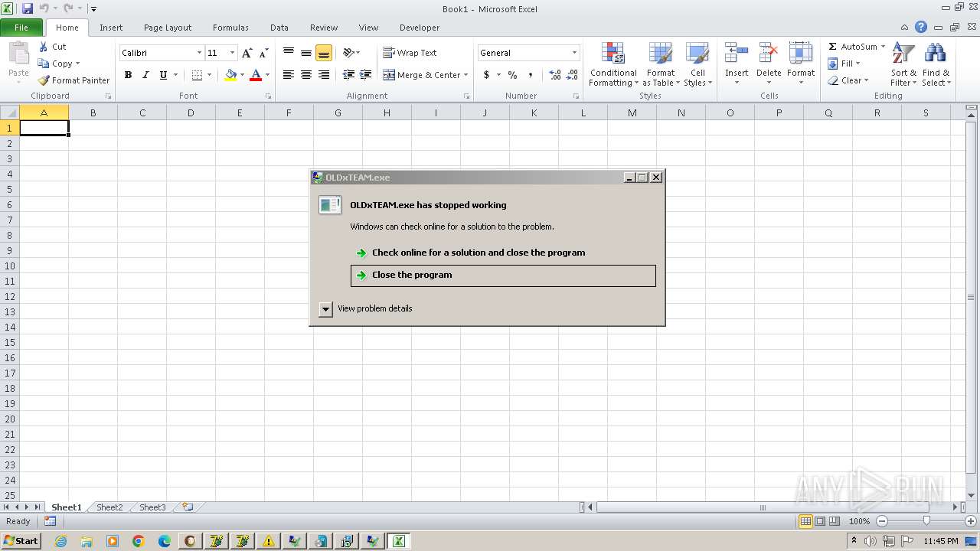980x551 pixels.
Task: Open Sort & Filter menu
Action: [903, 64]
